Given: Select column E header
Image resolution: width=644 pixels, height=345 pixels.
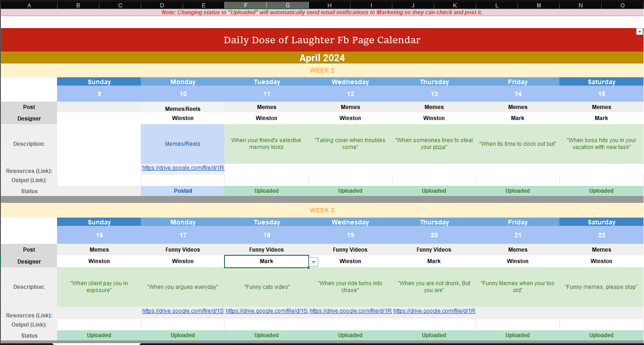Looking at the screenshot, I should pos(204,5).
